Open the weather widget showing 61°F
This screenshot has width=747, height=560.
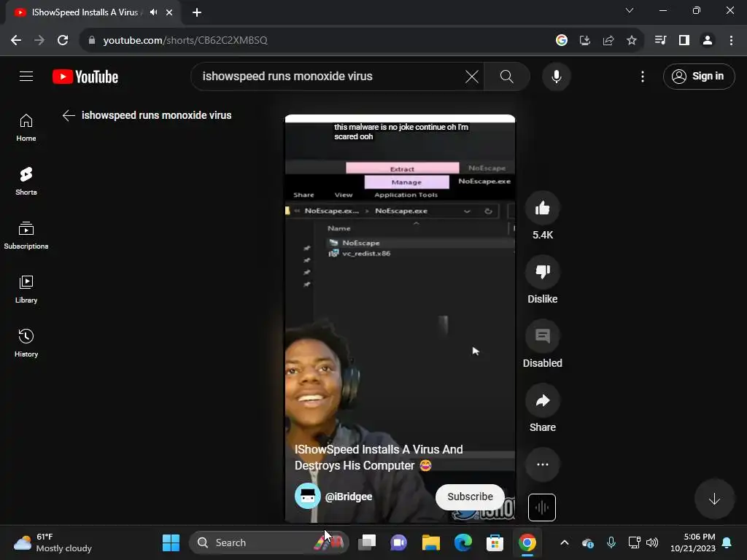(x=53, y=542)
